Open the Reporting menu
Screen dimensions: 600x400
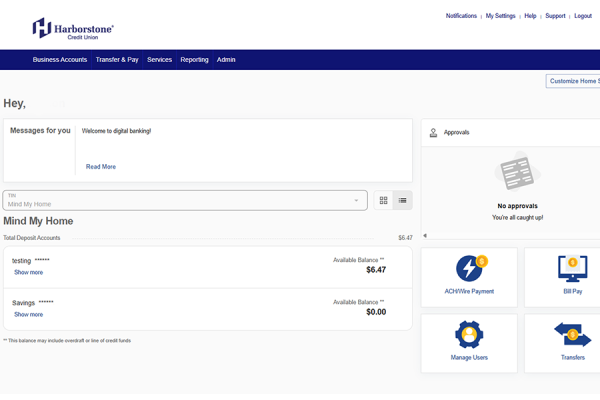pyautogui.click(x=194, y=60)
